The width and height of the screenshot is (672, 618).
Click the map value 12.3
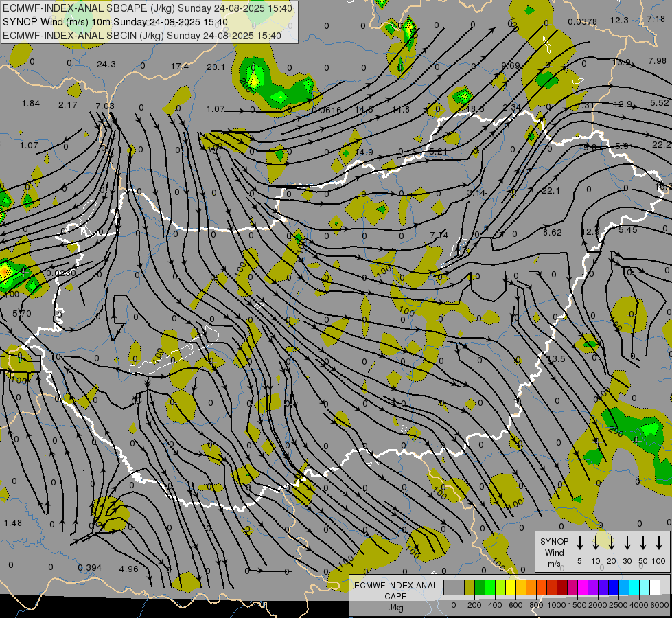pos(619,20)
